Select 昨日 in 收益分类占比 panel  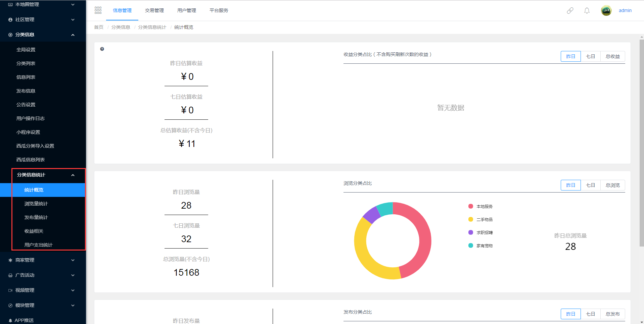tap(570, 56)
